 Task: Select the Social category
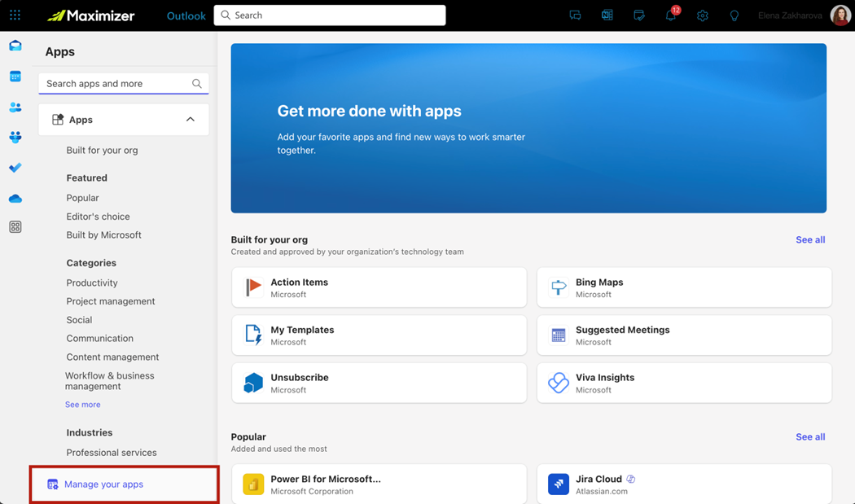(79, 320)
